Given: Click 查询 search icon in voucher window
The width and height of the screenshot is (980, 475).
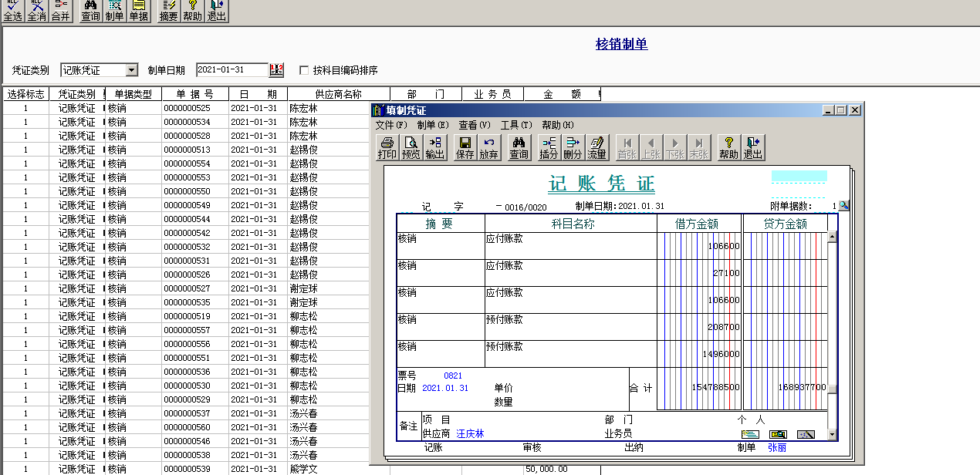Looking at the screenshot, I should [x=519, y=148].
